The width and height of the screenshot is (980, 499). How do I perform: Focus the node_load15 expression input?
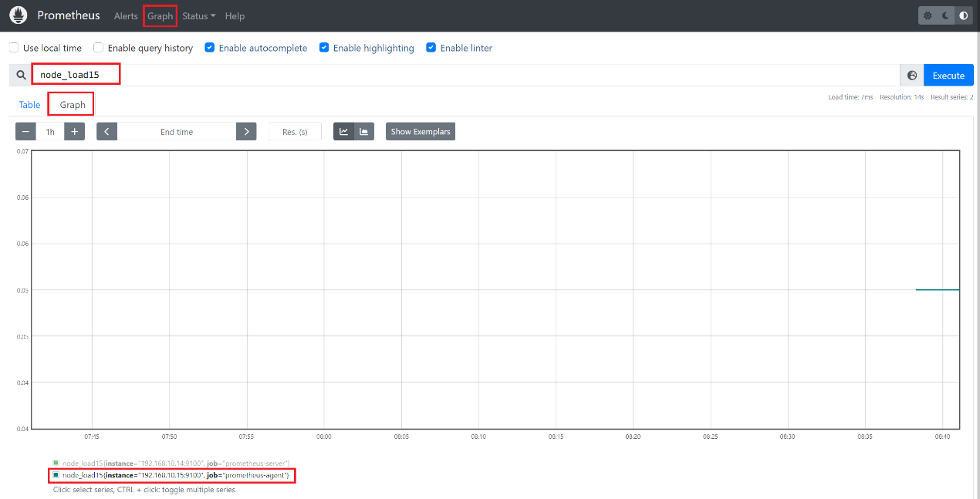[465, 75]
